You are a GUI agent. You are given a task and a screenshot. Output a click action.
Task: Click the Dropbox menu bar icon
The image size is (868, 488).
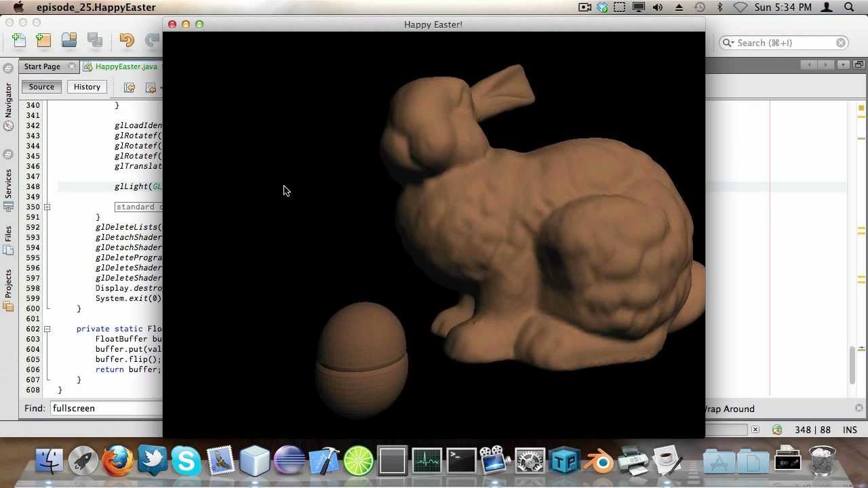[602, 7]
